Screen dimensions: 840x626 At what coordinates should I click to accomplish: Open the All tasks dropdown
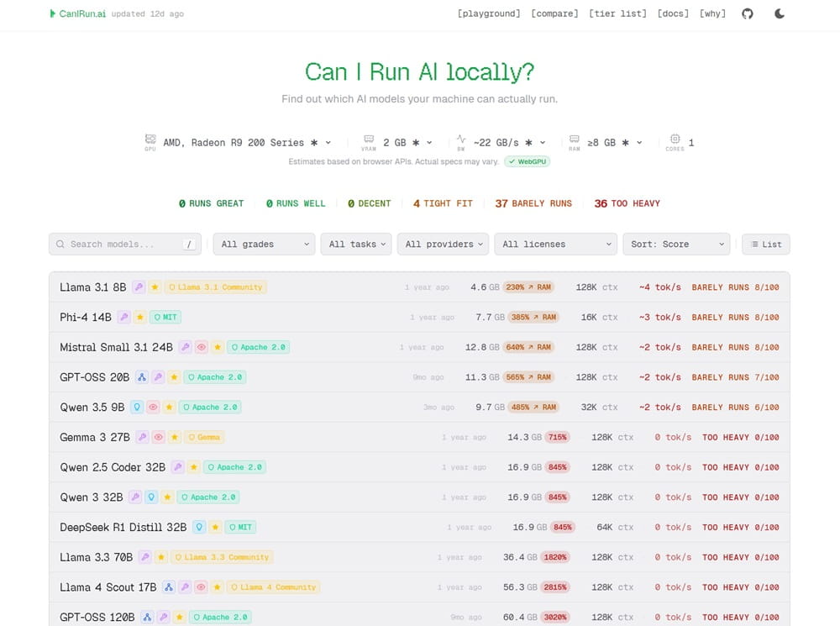click(356, 244)
